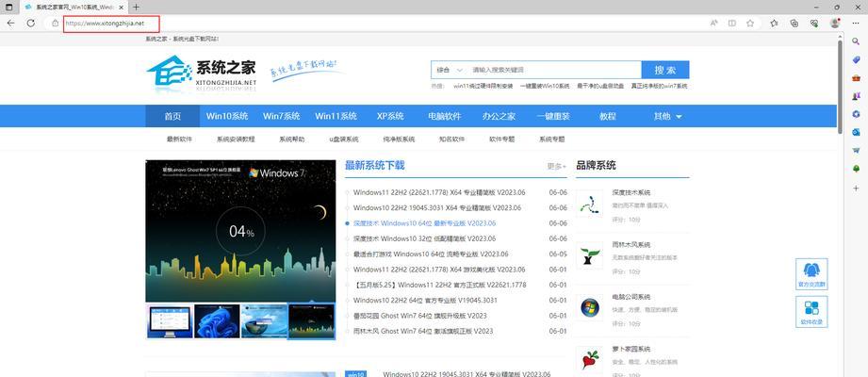Reload the page with refresh icon

pos(31,24)
